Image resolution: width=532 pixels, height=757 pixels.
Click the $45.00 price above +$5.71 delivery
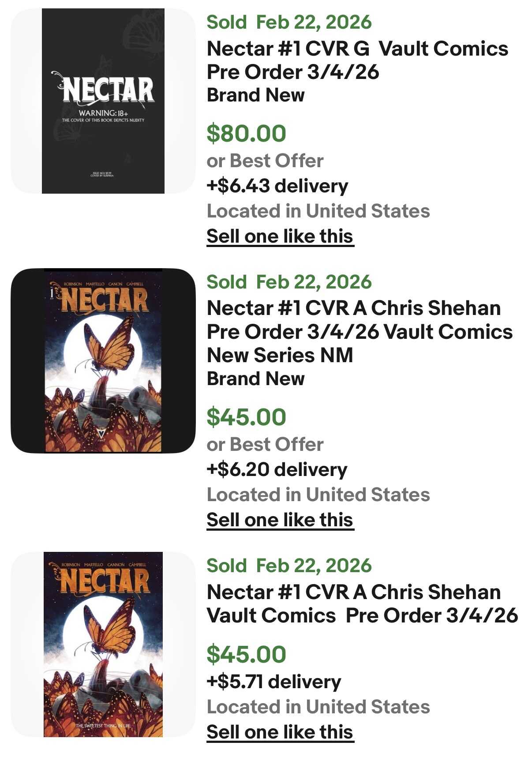[x=247, y=655]
